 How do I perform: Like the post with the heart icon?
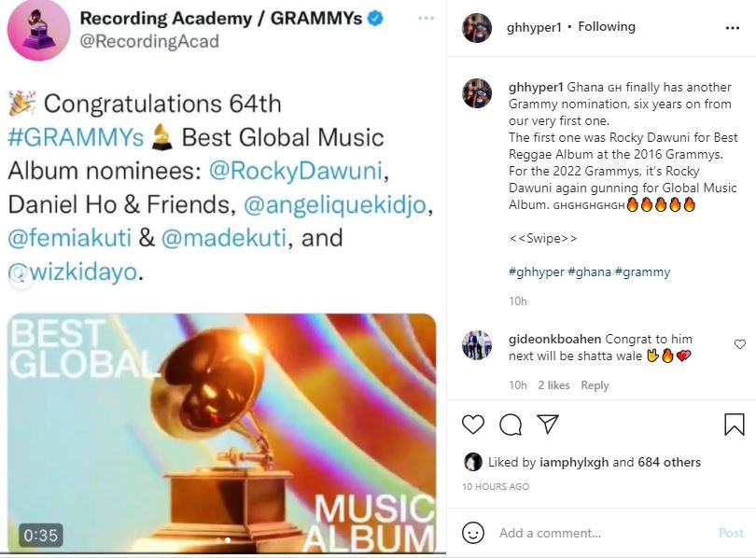point(472,425)
